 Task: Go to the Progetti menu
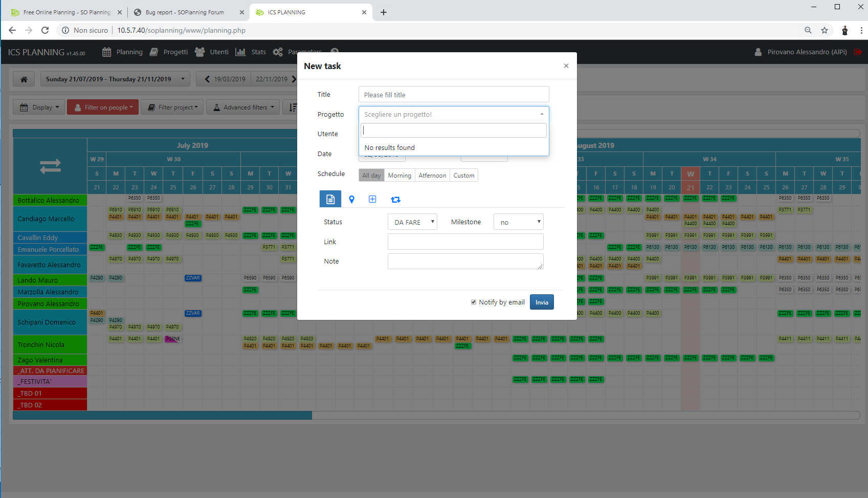(169, 52)
